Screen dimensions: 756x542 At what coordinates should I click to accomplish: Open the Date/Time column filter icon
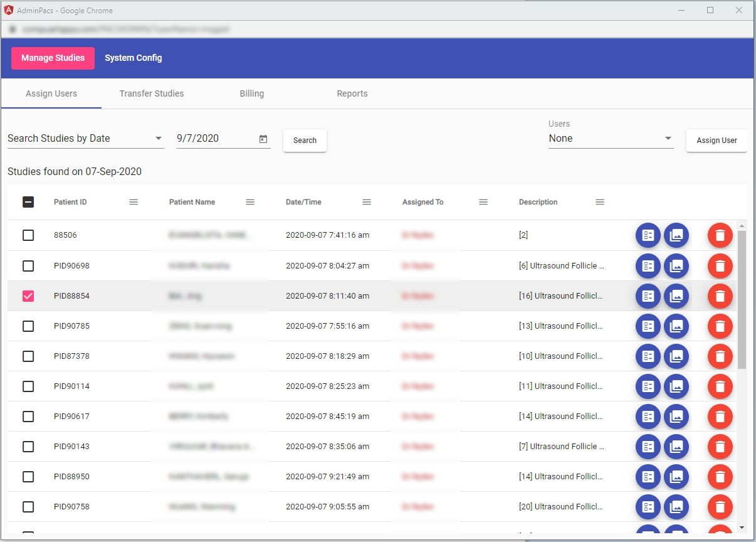point(366,202)
